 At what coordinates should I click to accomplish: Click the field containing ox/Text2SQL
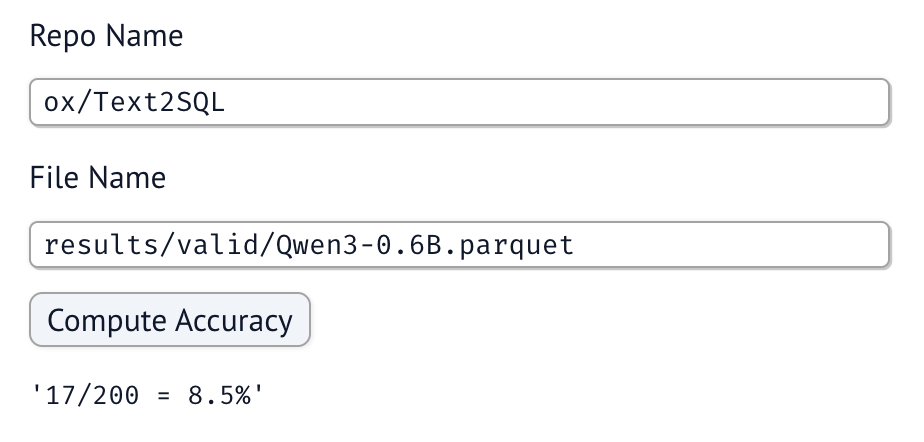(x=460, y=102)
